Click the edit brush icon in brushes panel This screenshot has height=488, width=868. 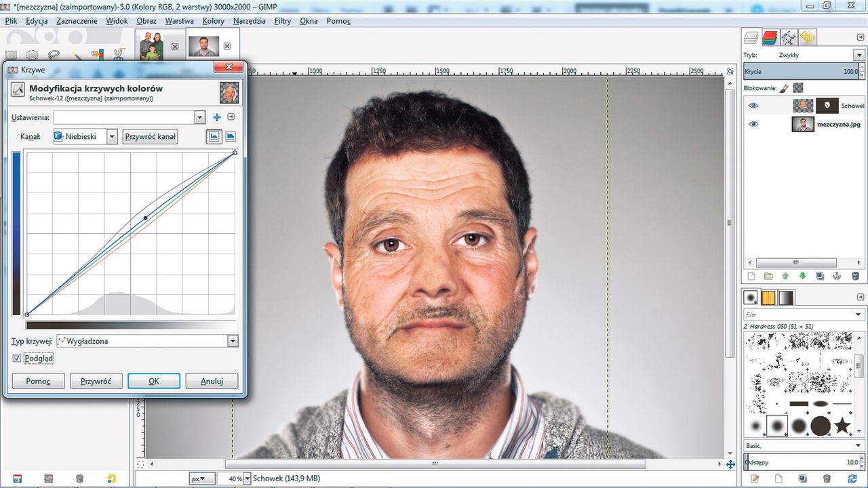coord(755,479)
